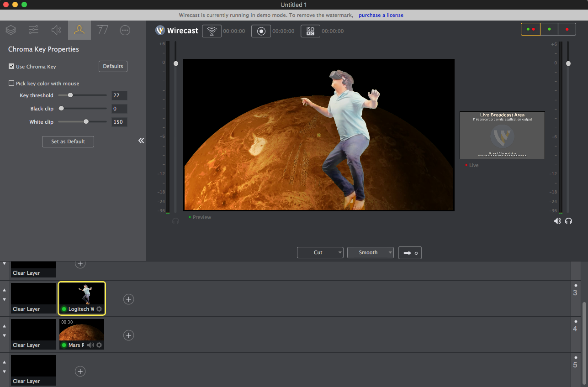Click the Live Broadcast Area thumbnail
Screen dimensions: 588x387
coord(502,135)
